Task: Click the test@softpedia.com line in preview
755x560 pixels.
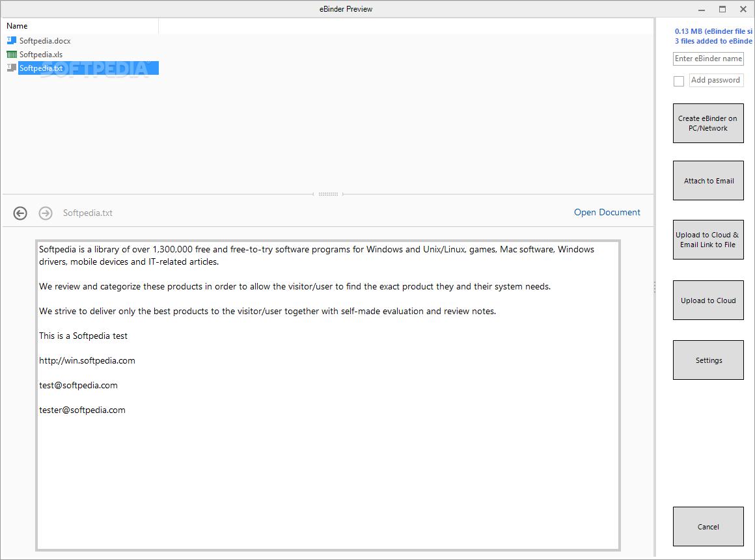Action: point(79,385)
